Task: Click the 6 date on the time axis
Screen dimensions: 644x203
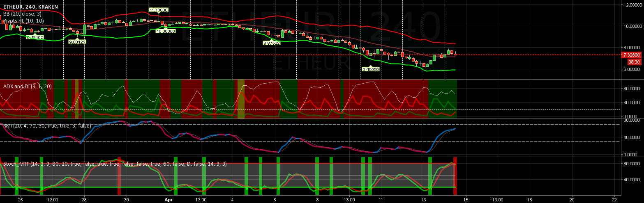Action: coord(275,199)
